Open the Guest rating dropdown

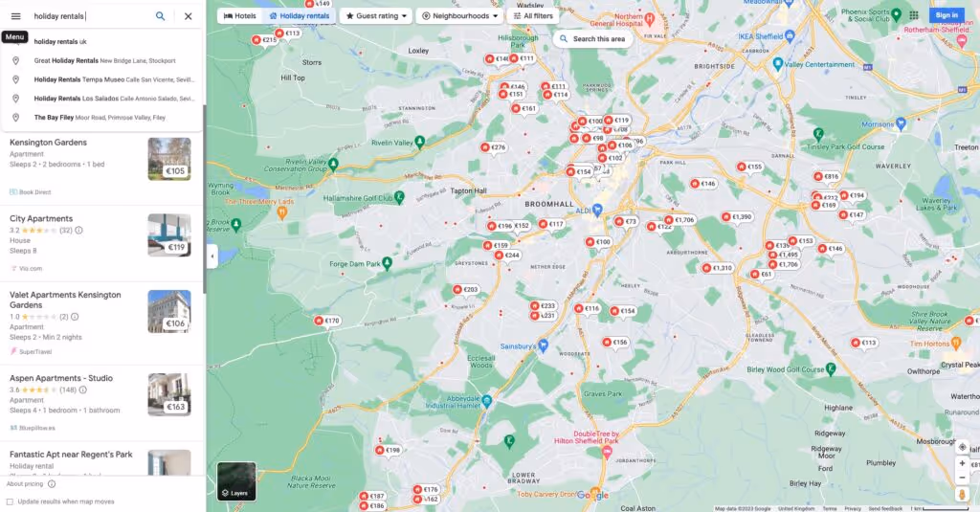point(375,15)
